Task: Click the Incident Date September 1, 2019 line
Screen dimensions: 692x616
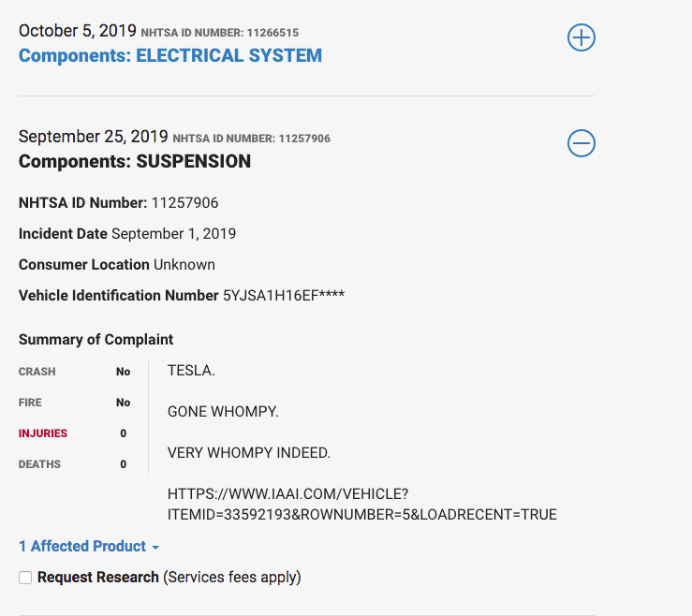Action: pos(127,233)
